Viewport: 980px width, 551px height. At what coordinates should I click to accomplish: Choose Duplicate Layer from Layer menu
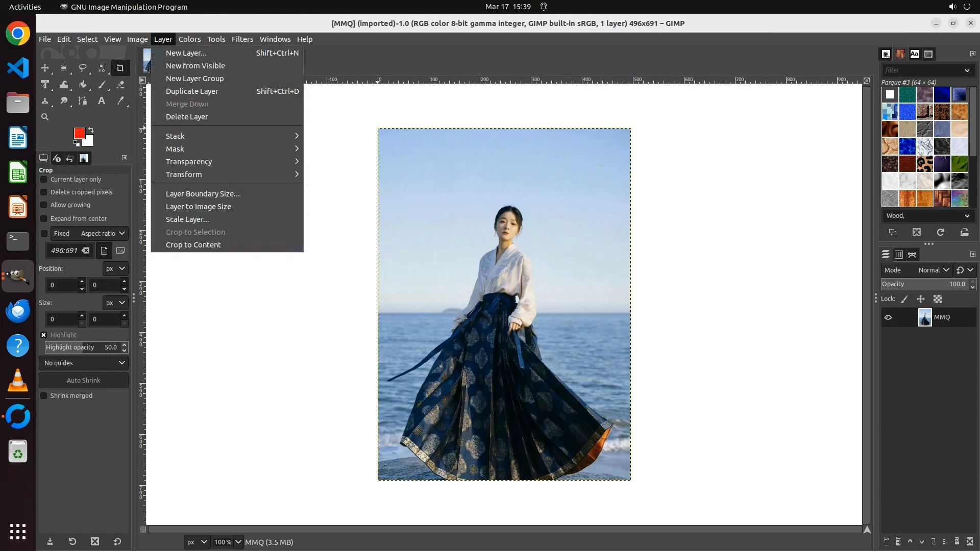click(x=192, y=91)
